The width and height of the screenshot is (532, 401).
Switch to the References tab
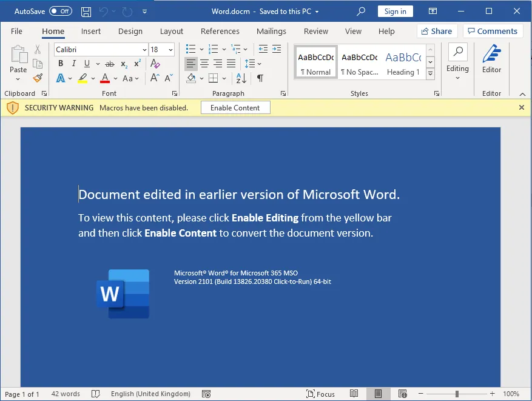click(220, 32)
